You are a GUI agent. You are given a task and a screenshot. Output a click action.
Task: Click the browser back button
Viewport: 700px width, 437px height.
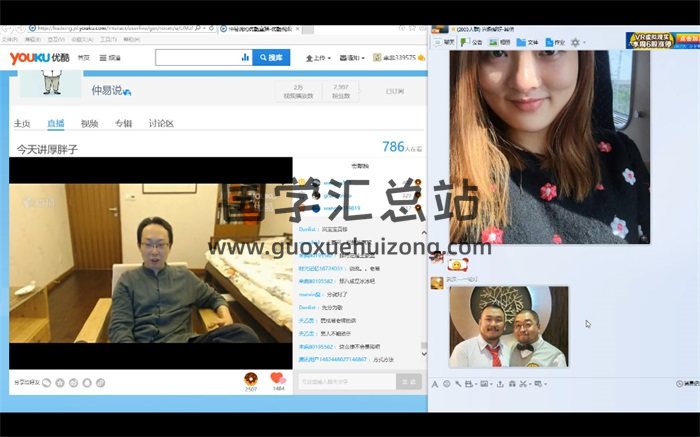point(6,29)
